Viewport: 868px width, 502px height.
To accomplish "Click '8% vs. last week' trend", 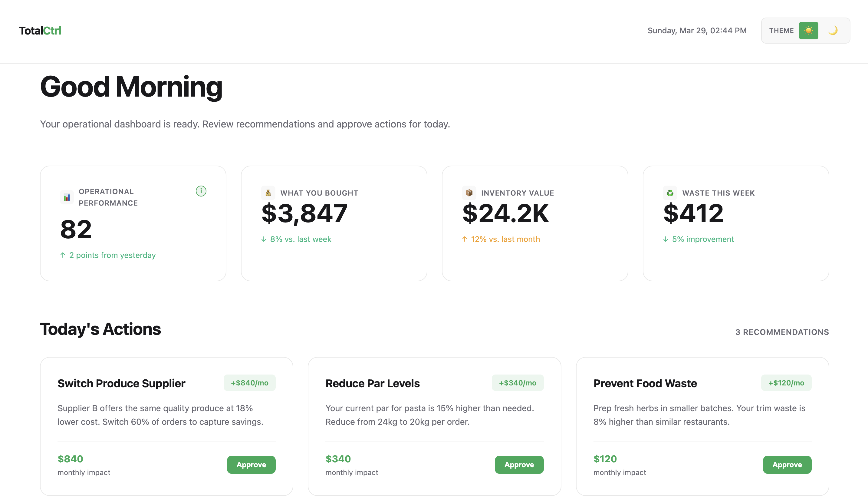I will [296, 239].
